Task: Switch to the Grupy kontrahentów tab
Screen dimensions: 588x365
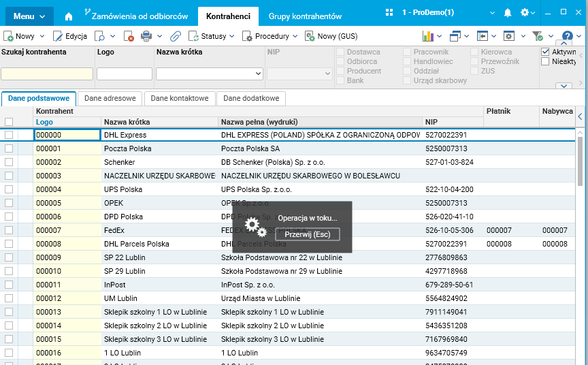Action: click(305, 15)
